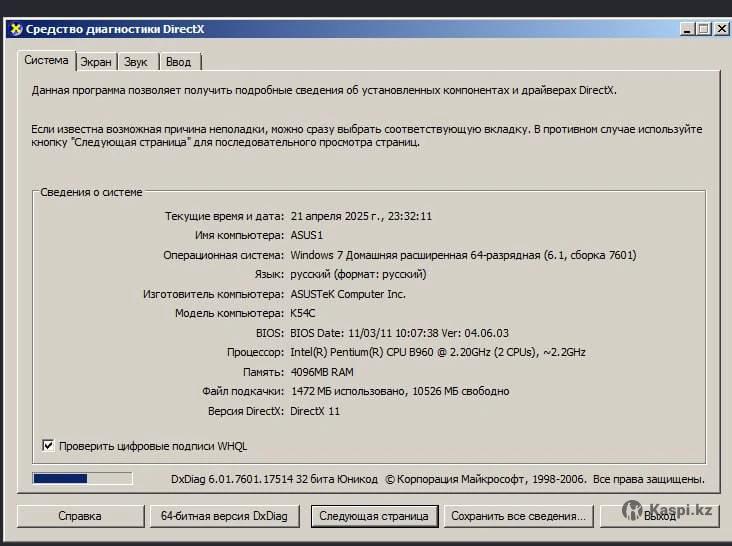Viewport: 732px width, 546px height.
Task: Click the Средство диагностики DirectX window title
Action: click(115, 29)
